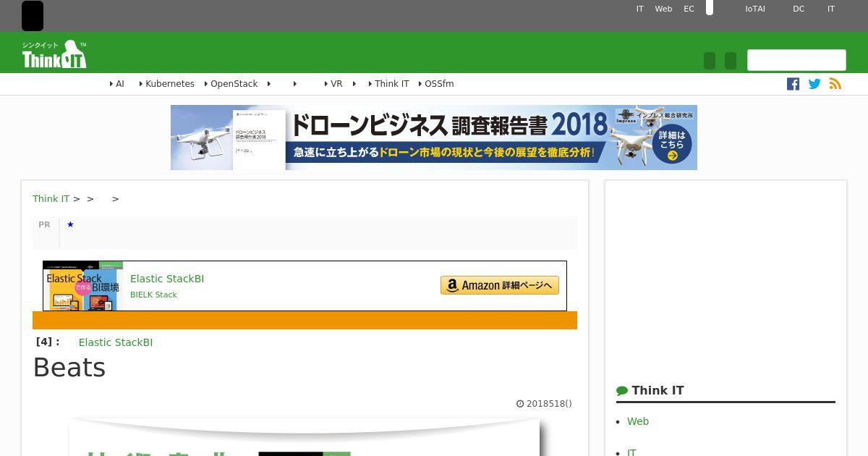This screenshot has height=456, width=868.
Task: Open the OSSfm topic link
Action: pyautogui.click(x=439, y=84)
